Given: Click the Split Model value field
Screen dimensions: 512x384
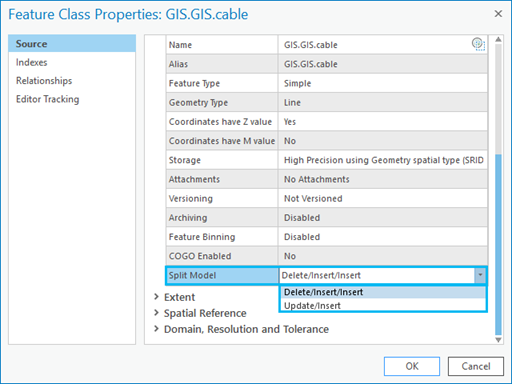Looking at the screenshot, I should click(377, 275).
